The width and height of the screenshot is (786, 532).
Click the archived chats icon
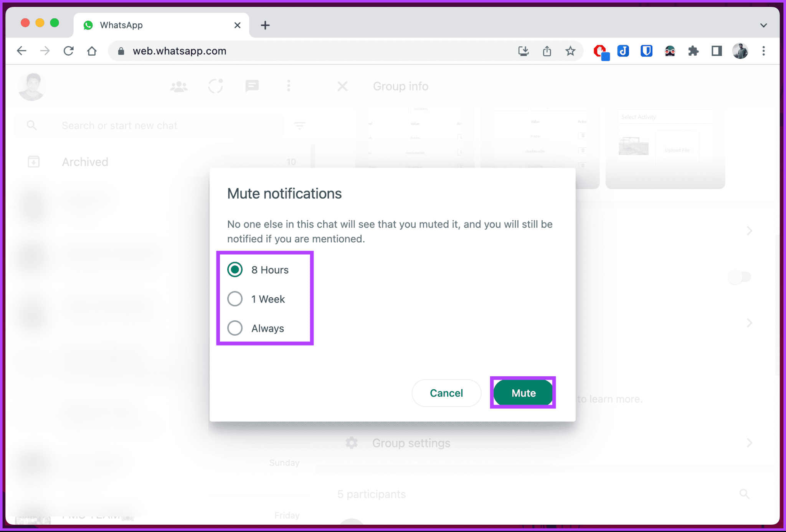(35, 161)
